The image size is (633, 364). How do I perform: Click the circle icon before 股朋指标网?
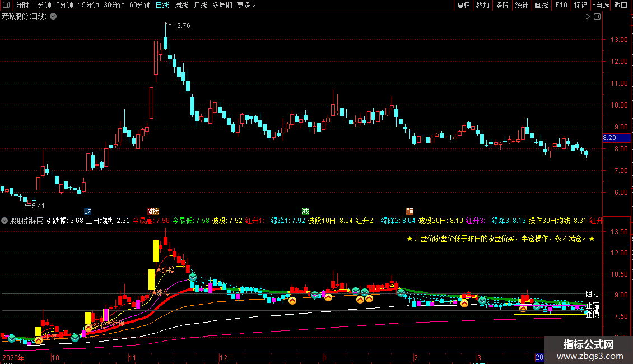click(5, 221)
